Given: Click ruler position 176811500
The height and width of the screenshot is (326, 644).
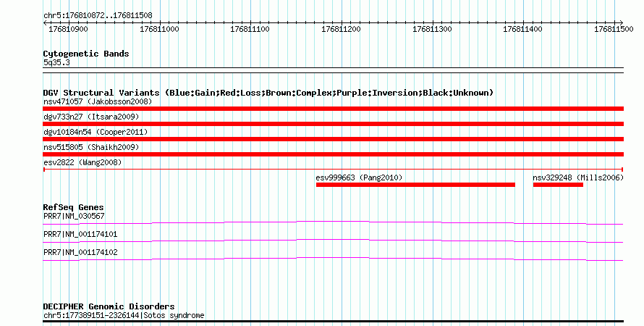Looking at the screenshot, I should [614, 29].
